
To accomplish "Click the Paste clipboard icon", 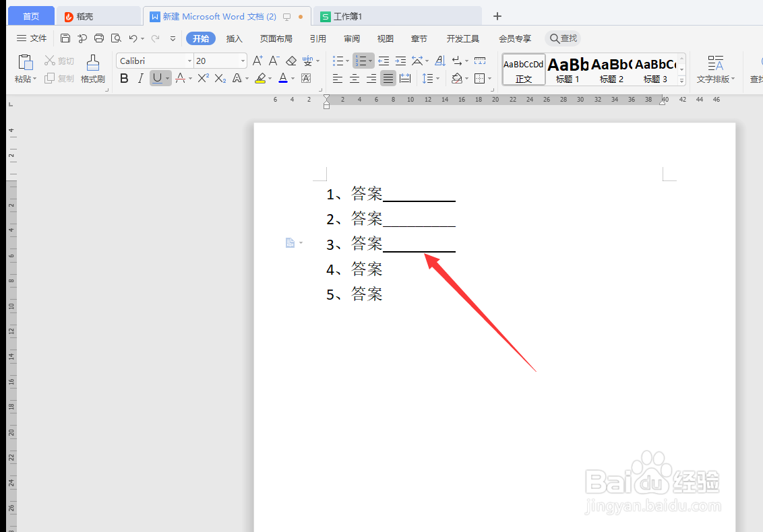I will point(26,62).
